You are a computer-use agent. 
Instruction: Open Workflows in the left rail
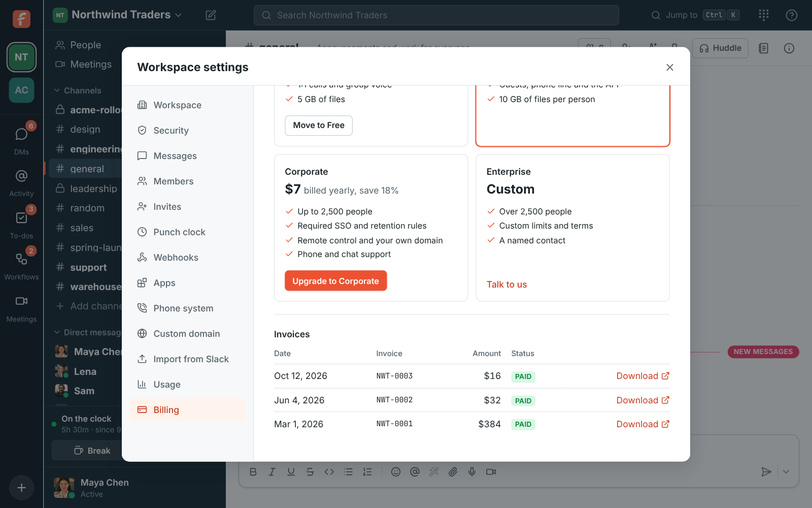(21, 265)
